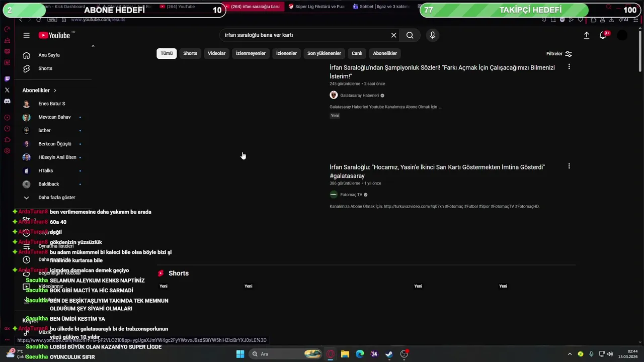The width and height of the screenshot is (644, 362).
Task: Open File Explorer from the taskbar
Action: tap(345, 354)
